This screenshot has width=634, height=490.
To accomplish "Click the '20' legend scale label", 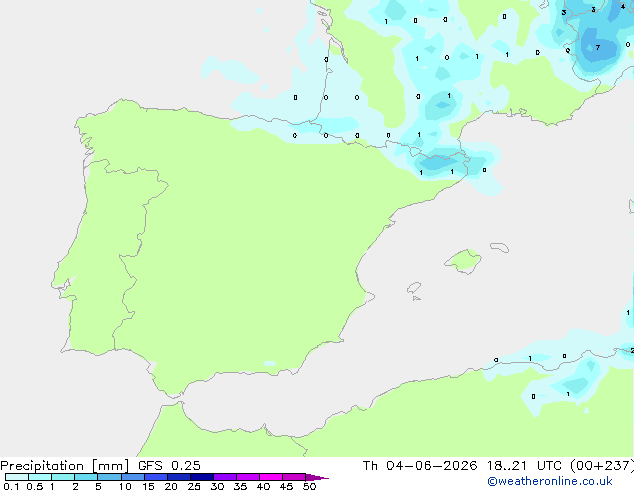I will pyautogui.click(x=171, y=486).
